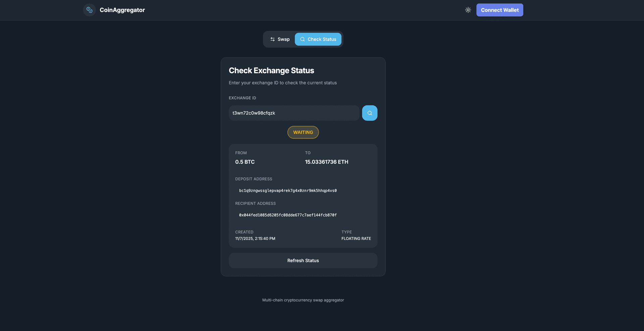Select the Check Status tab
Screen dimensions: 644x331
coord(318,39)
